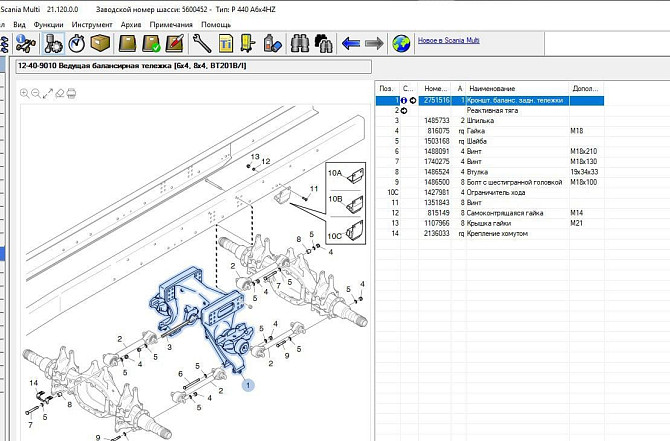Select the Шайба row
This screenshot has width=670, height=441.
pyautogui.click(x=490, y=141)
